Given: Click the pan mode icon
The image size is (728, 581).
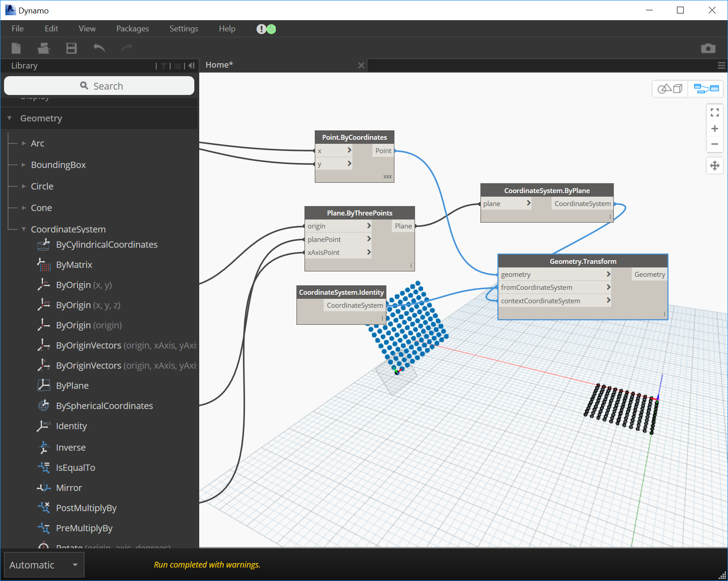Looking at the screenshot, I should (715, 166).
